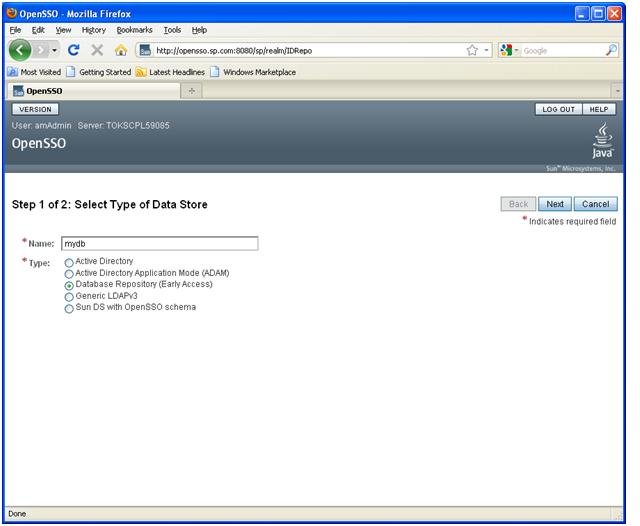The image size is (640, 526).
Task: Open the Bookmarks menu
Action: coord(134,30)
